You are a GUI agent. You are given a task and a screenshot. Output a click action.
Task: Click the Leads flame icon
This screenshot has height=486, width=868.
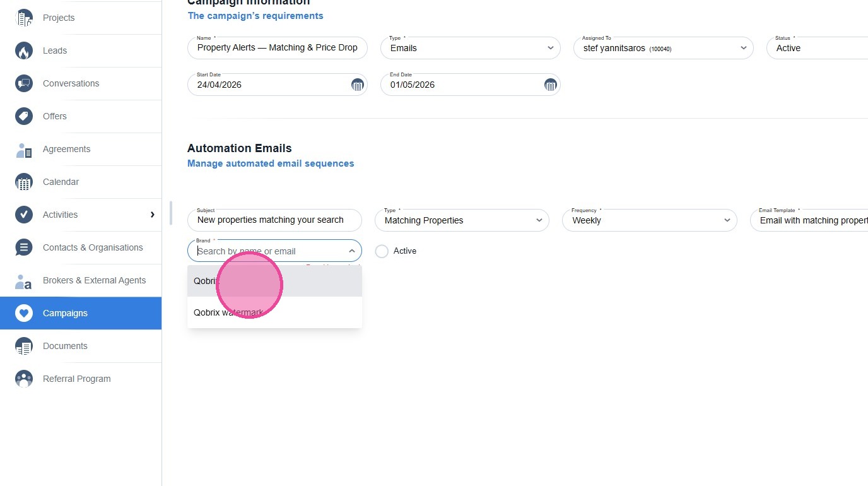click(x=24, y=50)
